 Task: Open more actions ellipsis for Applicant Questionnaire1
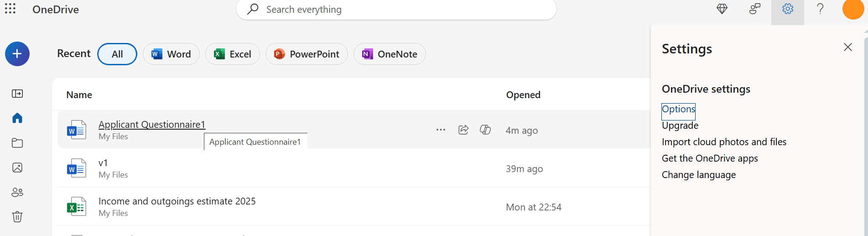click(441, 130)
